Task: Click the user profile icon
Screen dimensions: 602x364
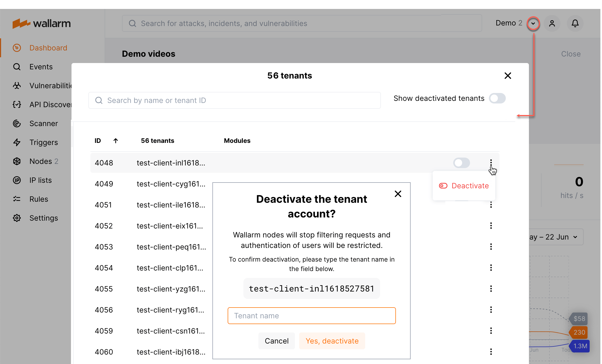Action: click(x=552, y=23)
